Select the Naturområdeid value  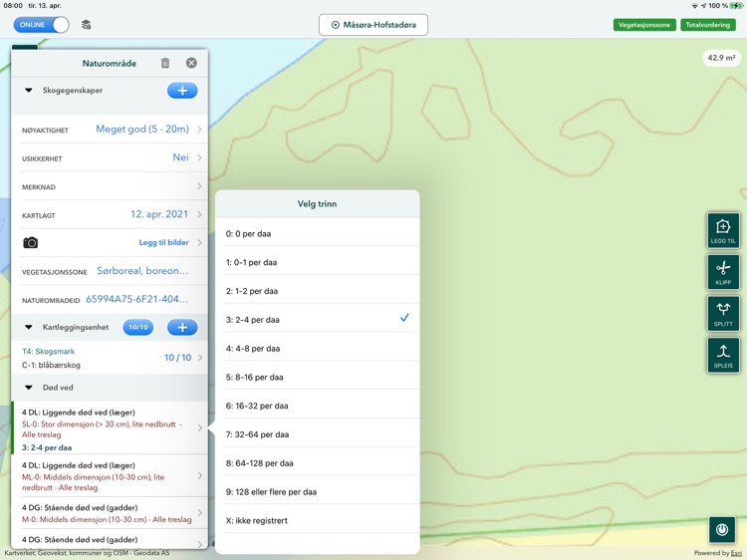tap(137, 299)
